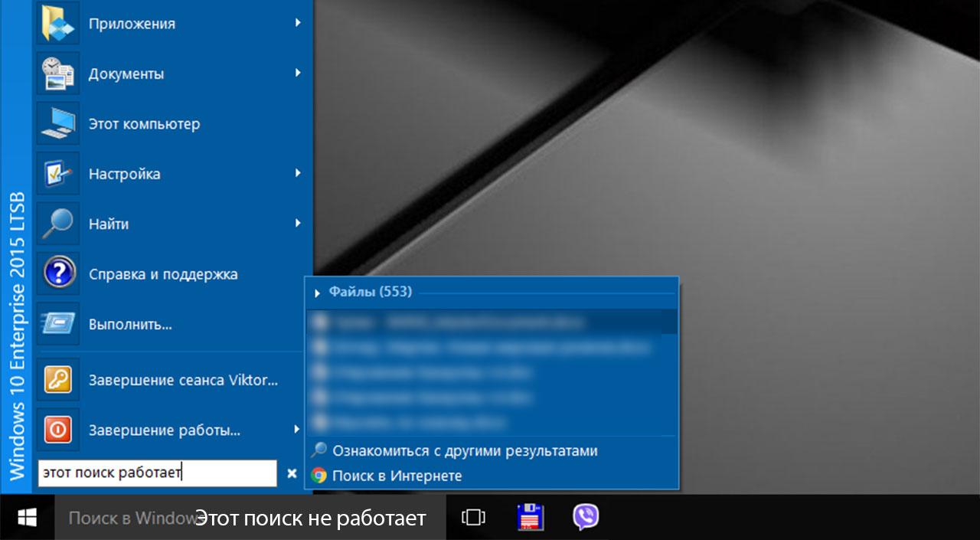Click the Applications folder icon

(58, 24)
